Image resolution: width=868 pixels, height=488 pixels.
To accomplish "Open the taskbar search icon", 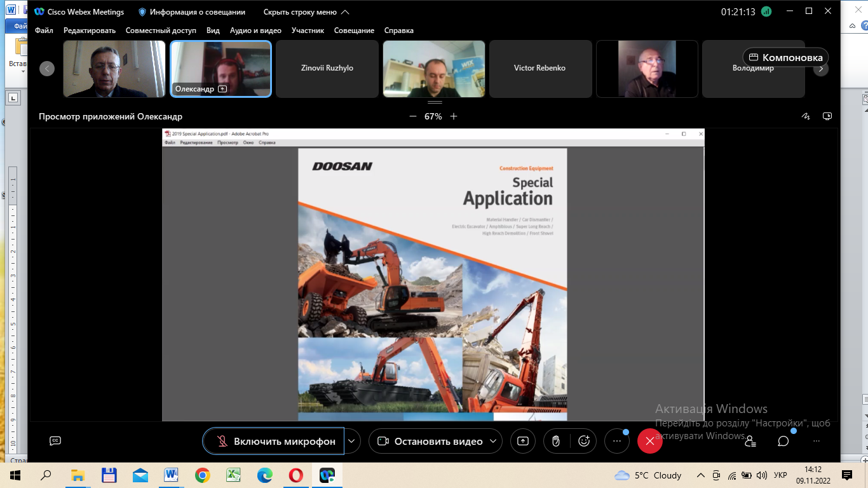I will click(46, 475).
